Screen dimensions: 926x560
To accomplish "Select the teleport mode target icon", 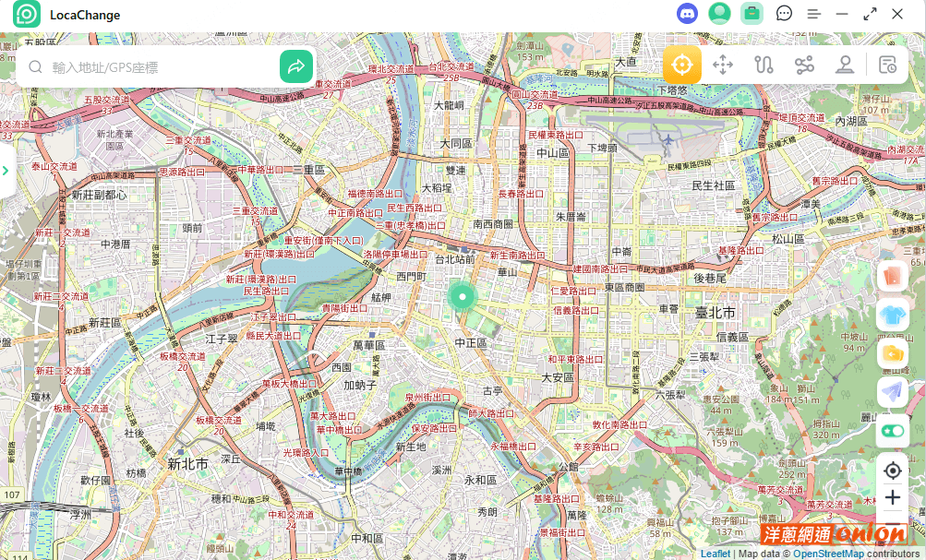I will (x=681, y=65).
